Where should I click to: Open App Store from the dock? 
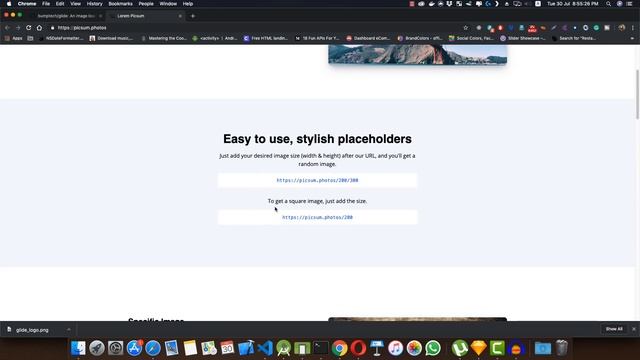click(x=134, y=348)
